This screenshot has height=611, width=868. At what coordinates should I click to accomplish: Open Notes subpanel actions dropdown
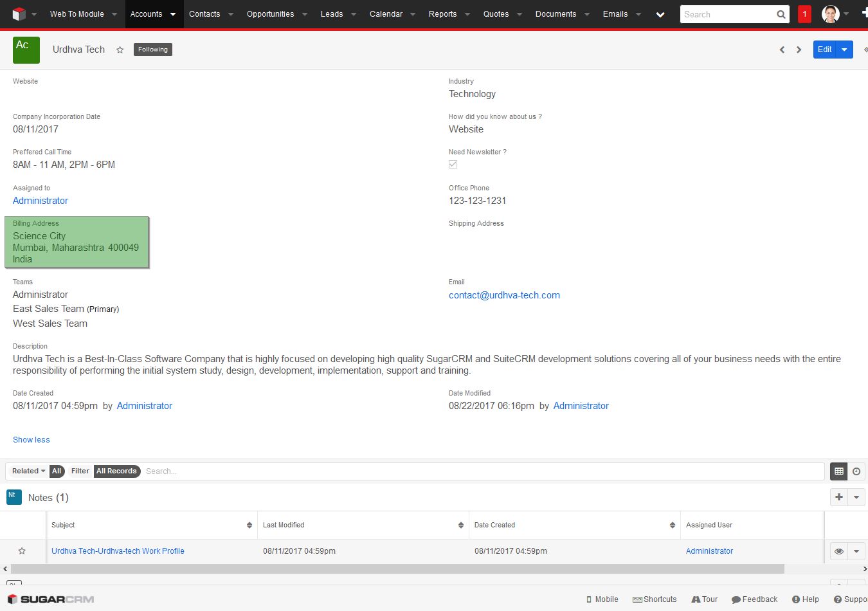[x=856, y=497]
